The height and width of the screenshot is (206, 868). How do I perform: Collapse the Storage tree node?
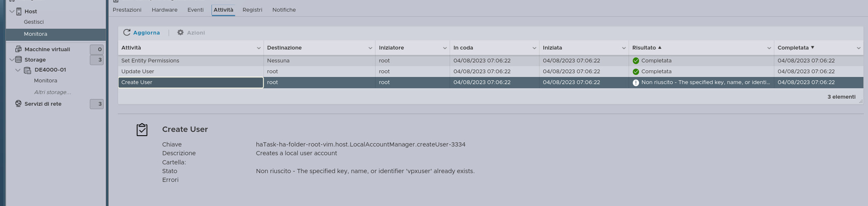(12, 60)
